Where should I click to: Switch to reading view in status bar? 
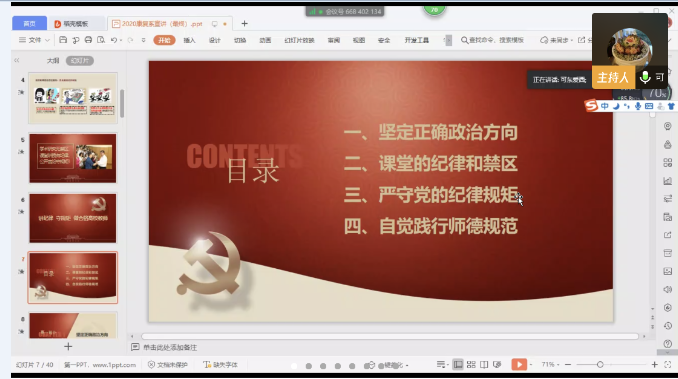pyautogui.click(x=484, y=364)
